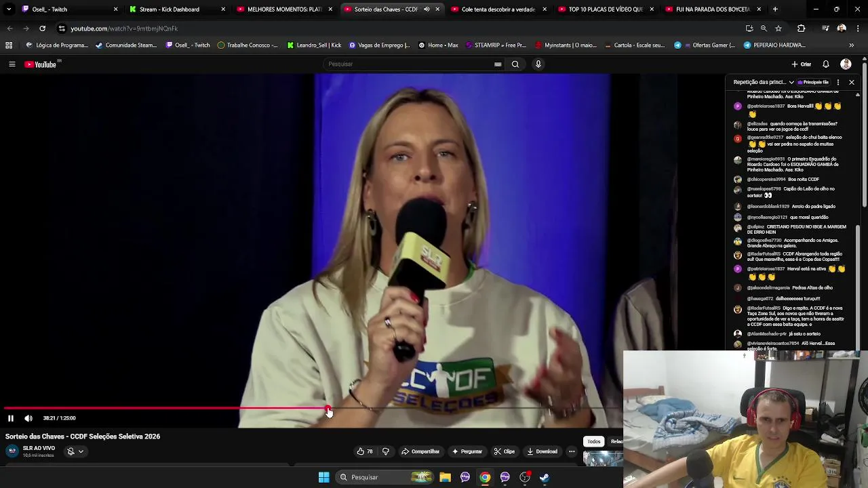Expand the channel notification bell dropdown

pyautogui.click(x=75, y=451)
